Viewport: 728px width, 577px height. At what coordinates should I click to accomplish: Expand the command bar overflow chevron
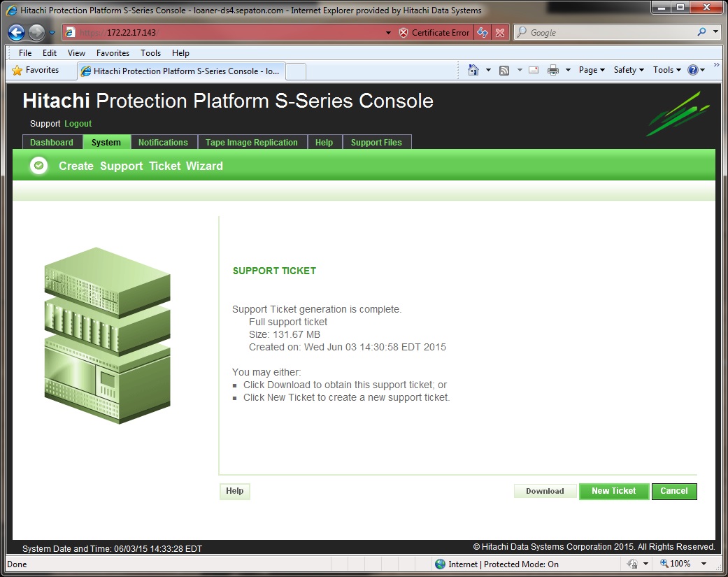coord(716,64)
